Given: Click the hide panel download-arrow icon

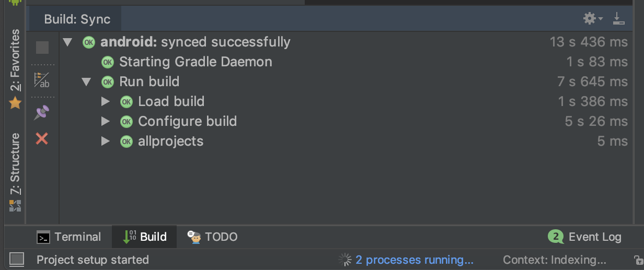Looking at the screenshot, I should click(x=618, y=19).
